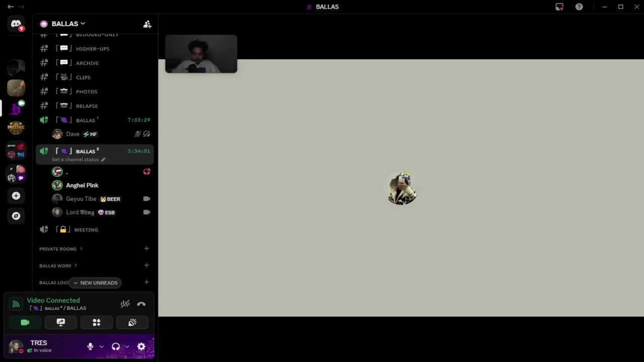Click the ESB tag on Lord Bing
Viewport: 644px width, 362px height.
107,213
